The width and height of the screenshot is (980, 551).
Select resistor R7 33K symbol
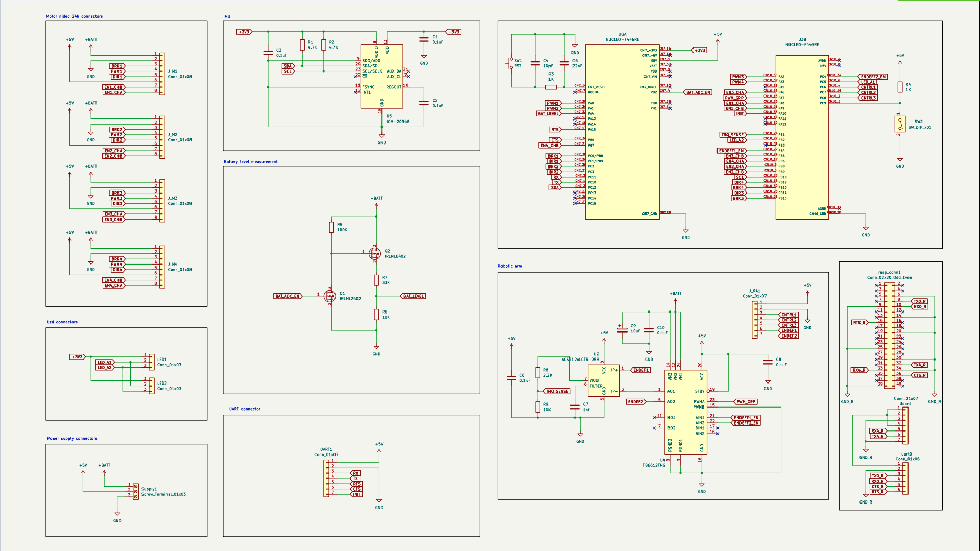376,280
